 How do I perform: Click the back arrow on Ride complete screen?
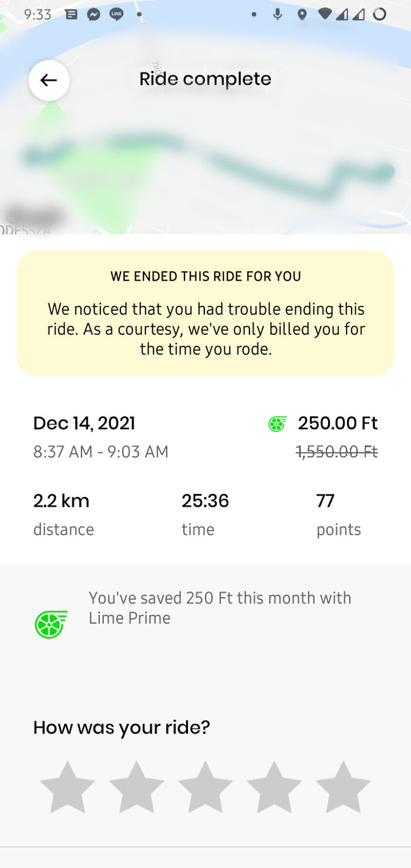coord(49,80)
